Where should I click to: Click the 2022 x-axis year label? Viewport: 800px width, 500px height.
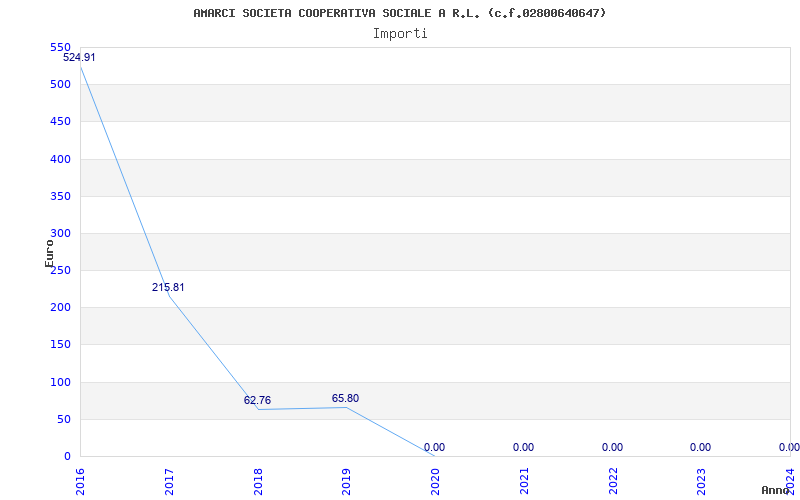[613, 482]
